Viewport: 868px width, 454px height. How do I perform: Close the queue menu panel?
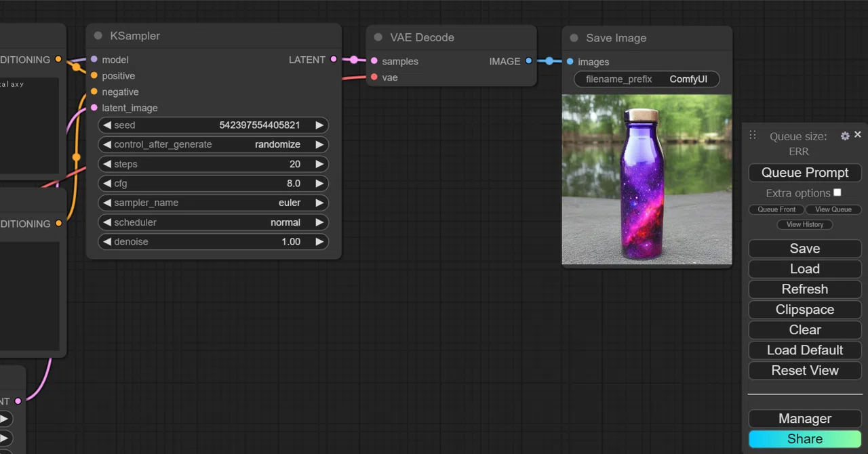click(x=858, y=135)
